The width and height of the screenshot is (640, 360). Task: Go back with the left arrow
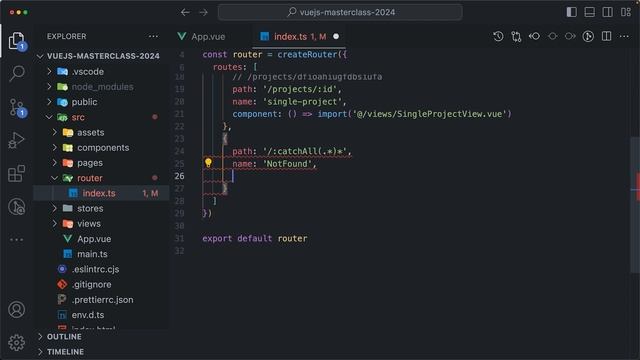185,12
